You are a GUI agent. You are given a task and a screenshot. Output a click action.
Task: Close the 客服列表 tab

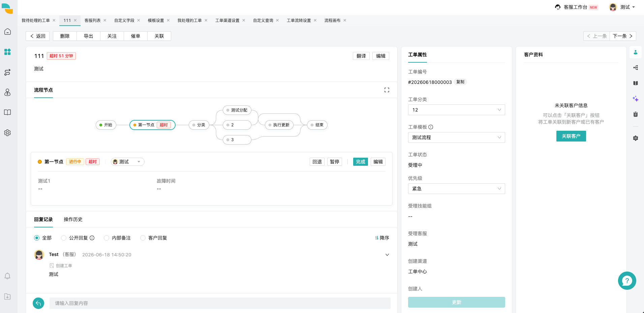pyautogui.click(x=105, y=20)
